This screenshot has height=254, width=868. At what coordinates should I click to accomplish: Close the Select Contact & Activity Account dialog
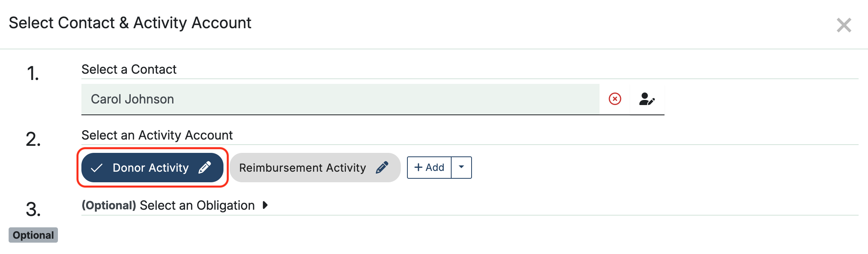pyautogui.click(x=844, y=25)
